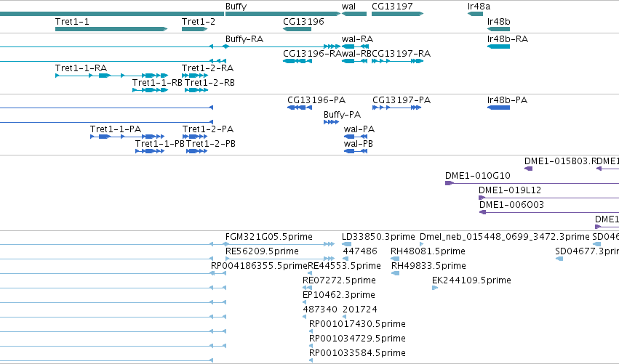The width and height of the screenshot is (619, 364).
Task: Click the RP001033584.5prime EST label
Action: [357, 353]
